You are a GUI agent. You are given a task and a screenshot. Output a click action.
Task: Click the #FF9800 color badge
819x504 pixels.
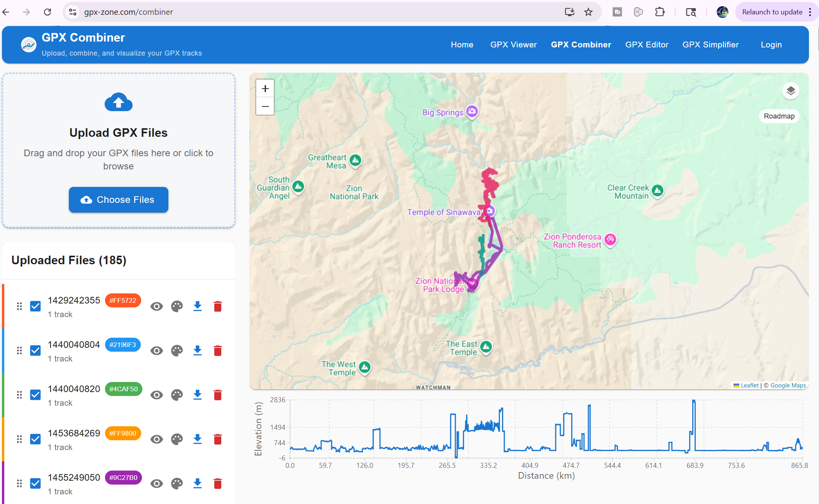(x=123, y=433)
